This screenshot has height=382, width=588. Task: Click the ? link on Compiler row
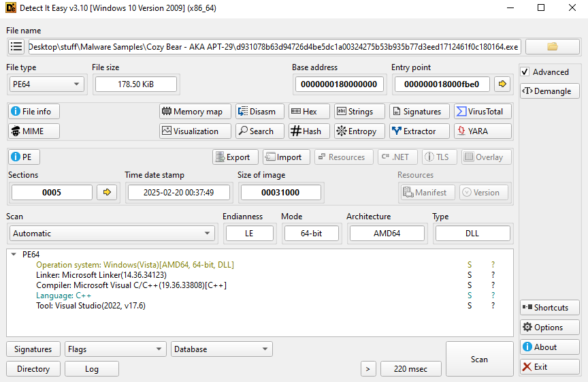[x=493, y=285]
